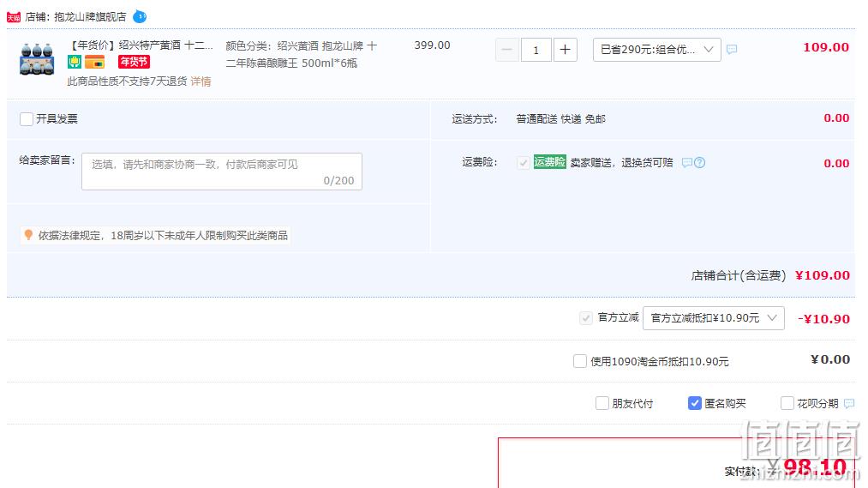Click 普通配送 快递 免邮 shipping text
The width and height of the screenshot is (868, 488).
pyautogui.click(x=560, y=119)
